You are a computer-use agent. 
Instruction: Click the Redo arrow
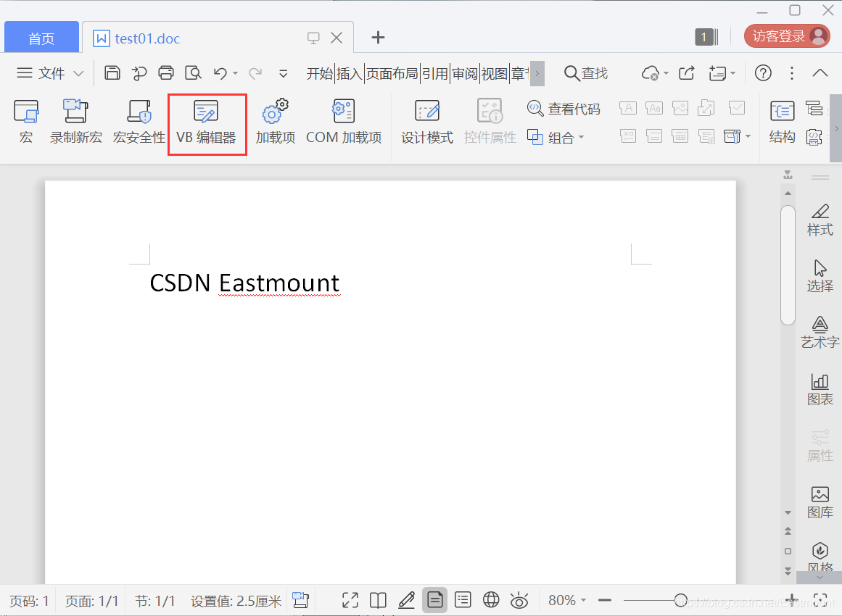tap(255, 73)
